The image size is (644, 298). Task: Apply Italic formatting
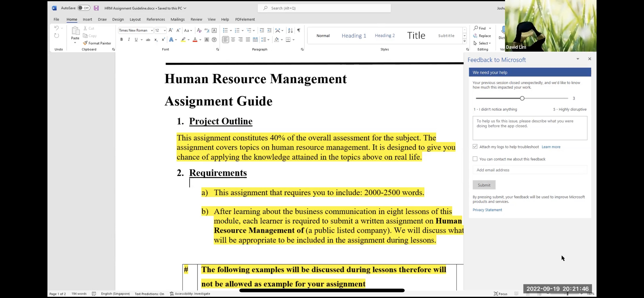click(129, 40)
